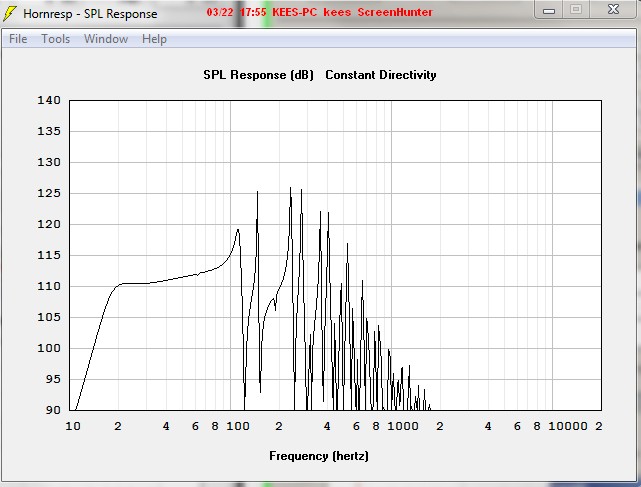Click the Hornresp lightning bolt icon

click(10, 13)
